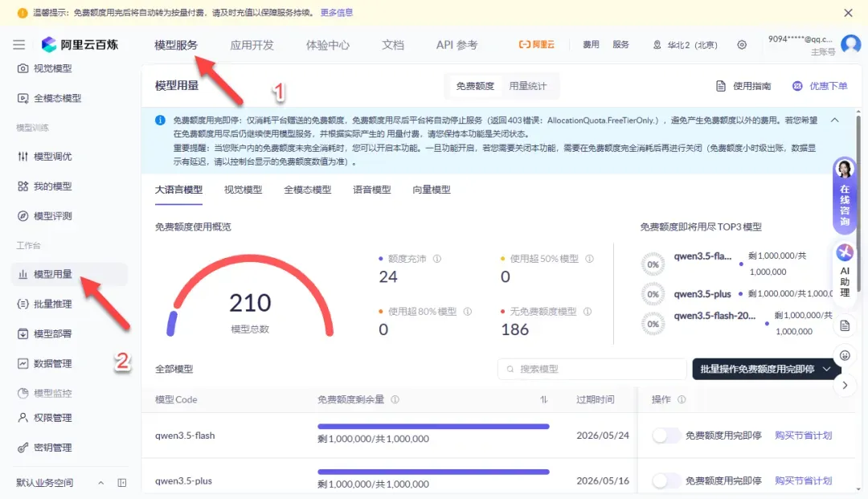This screenshot has height=499, width=868.
Task: Click the info icon beside 操作 header
Action: (x=682, y=399)
